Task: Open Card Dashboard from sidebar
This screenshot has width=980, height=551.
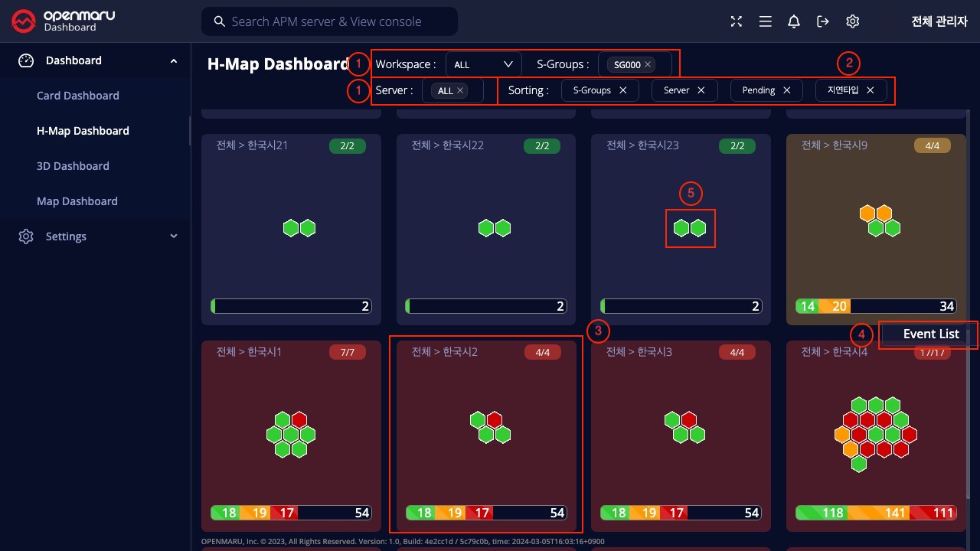Action: click(x=78, y=96)
